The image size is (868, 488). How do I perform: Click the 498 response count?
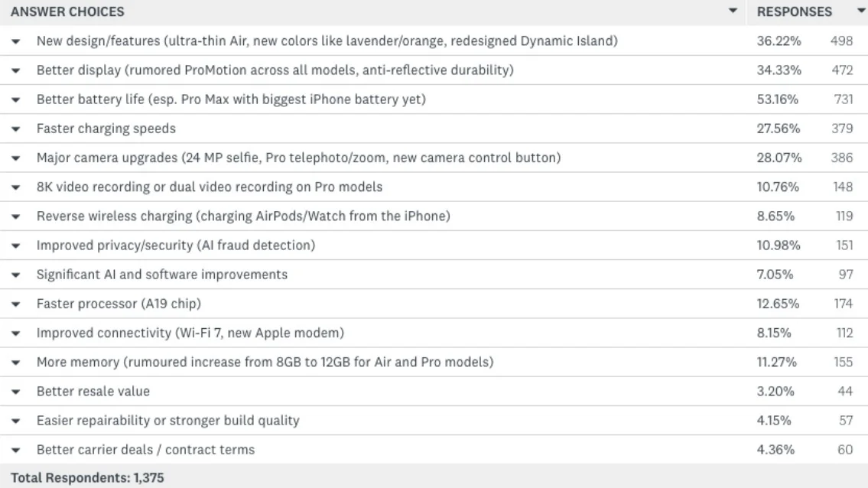(842, 41)
